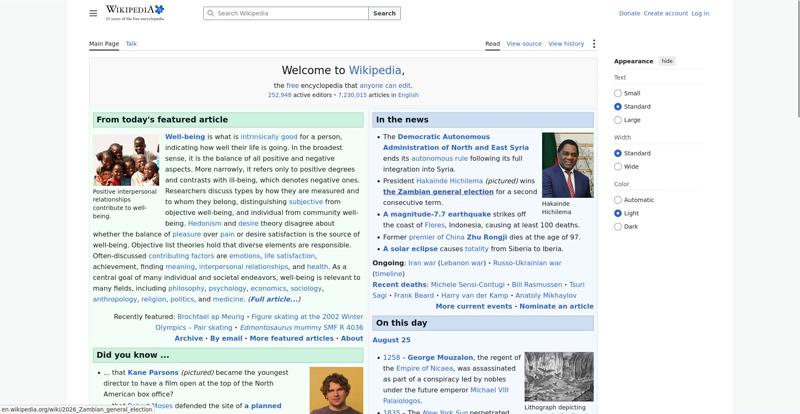Open the Brochfael ap Meurig link
800x414 pixels.
coord(211,316)
